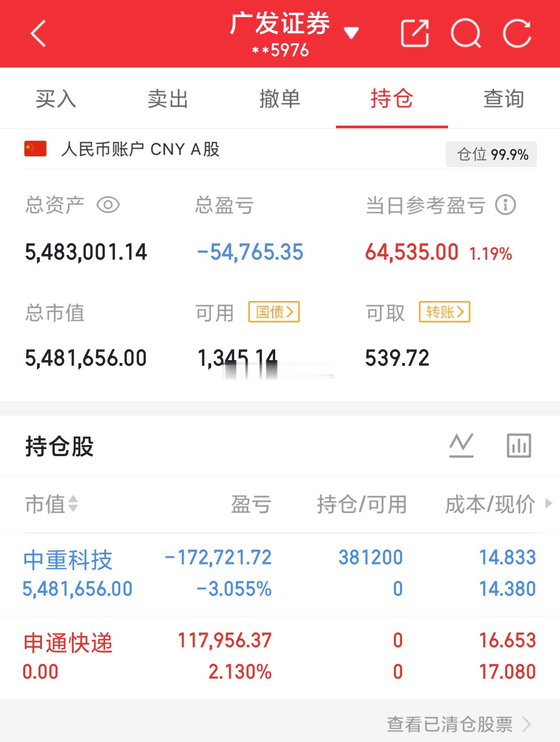560x742 pixels.
Task: Select 人民币账户 CNY A股 account label
Action: click(x=140, y=149)
